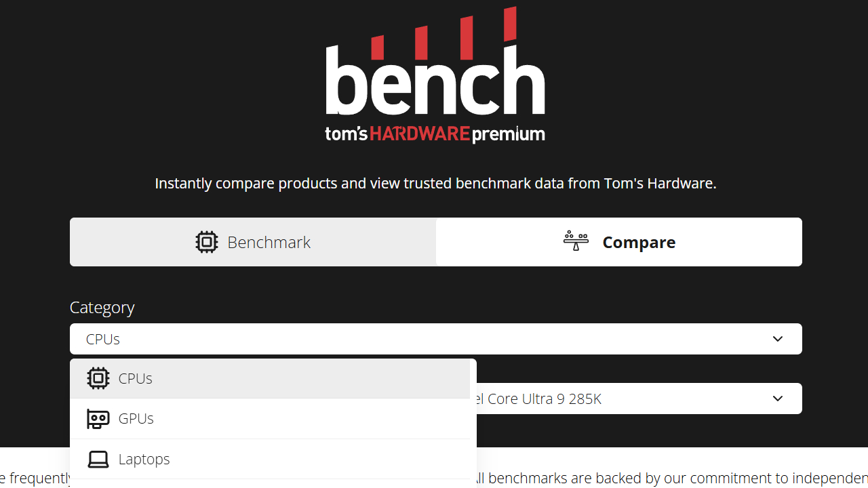Click the balance scale icon on Compare tab
This screenshot has width=868, height=488.
coord(576,240)
